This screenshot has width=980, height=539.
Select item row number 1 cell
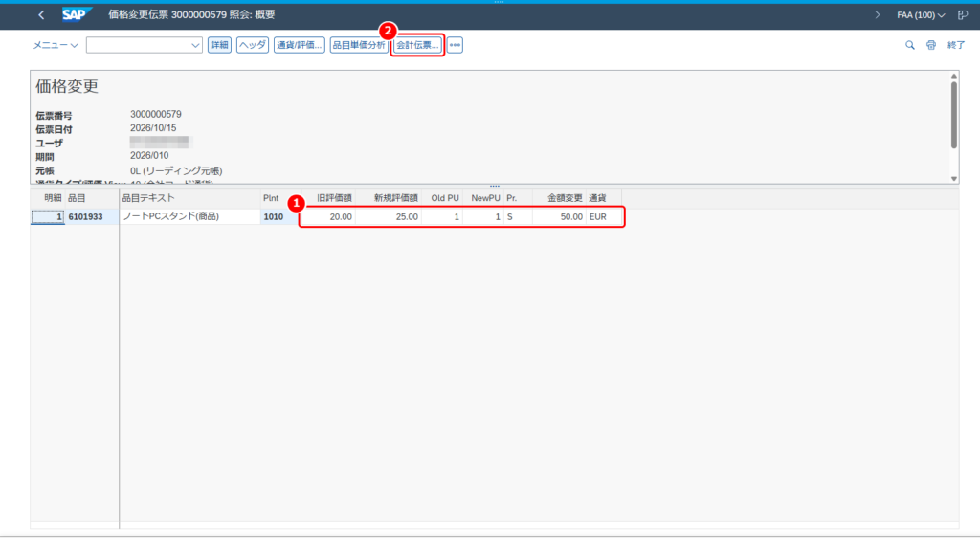coord(48,216)
